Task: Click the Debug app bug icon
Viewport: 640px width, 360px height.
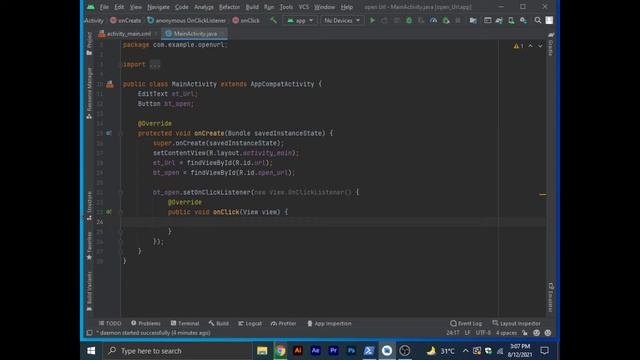Action: 409,20
